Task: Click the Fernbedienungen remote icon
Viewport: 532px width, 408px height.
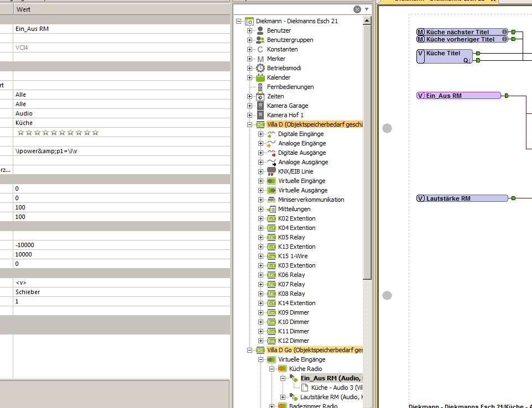Action: click(260, 87)
